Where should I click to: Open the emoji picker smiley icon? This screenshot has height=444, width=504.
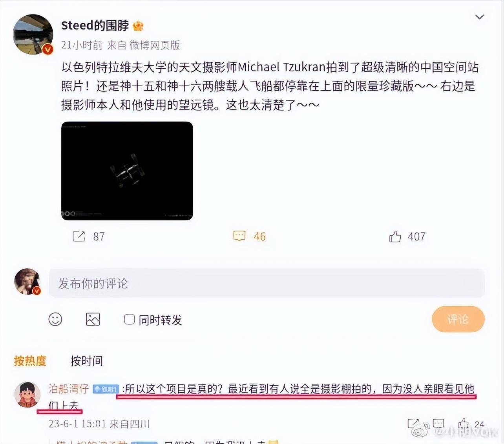55,319
